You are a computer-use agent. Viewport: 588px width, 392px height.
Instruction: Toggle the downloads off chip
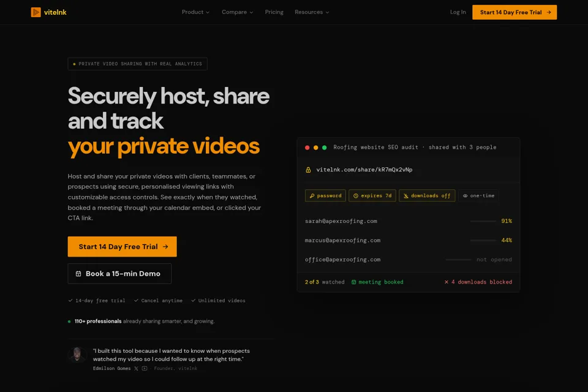click(427, 195)
